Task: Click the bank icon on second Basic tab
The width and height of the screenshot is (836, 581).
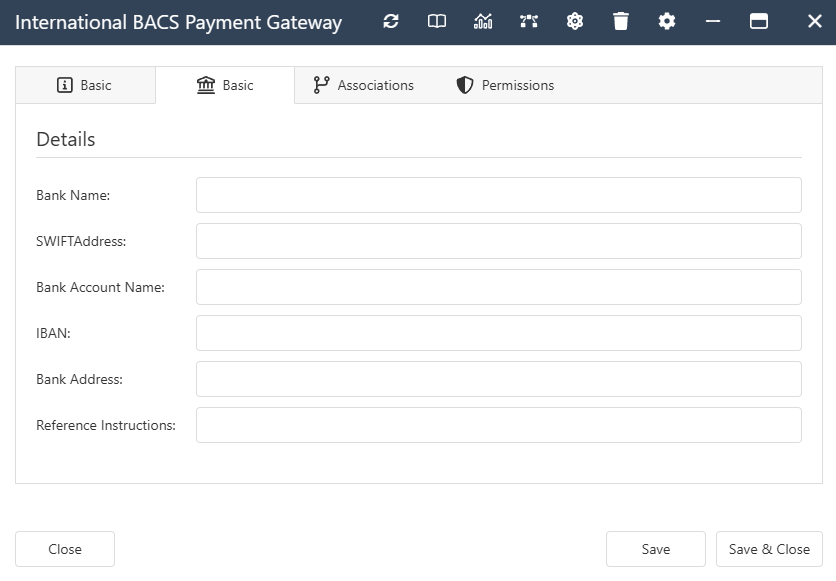Action: (x=206, y=85)
